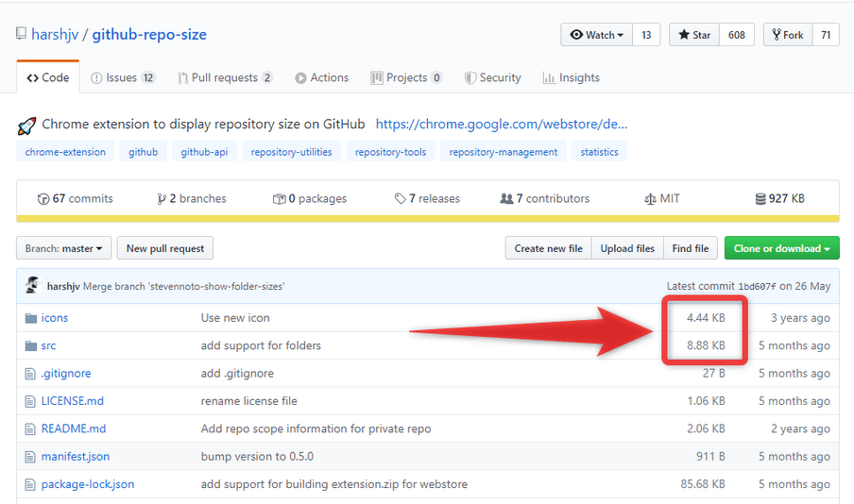Switch to the Pull requests tab
Screen dimensions: 854x504
coord(225,77)
